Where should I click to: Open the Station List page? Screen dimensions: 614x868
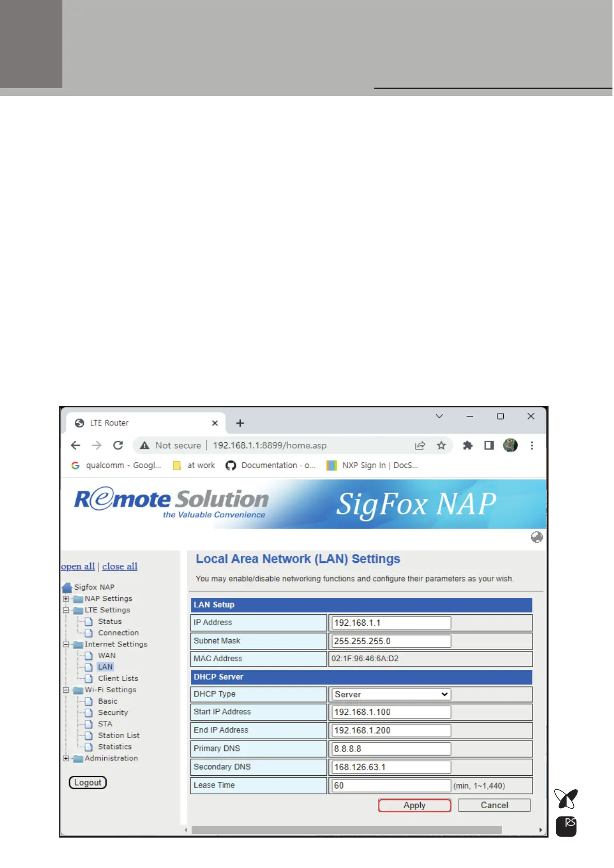(119, 736)
